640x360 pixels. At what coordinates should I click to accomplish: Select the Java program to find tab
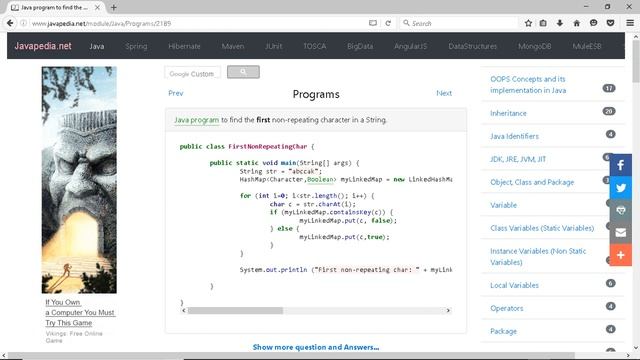56,7
